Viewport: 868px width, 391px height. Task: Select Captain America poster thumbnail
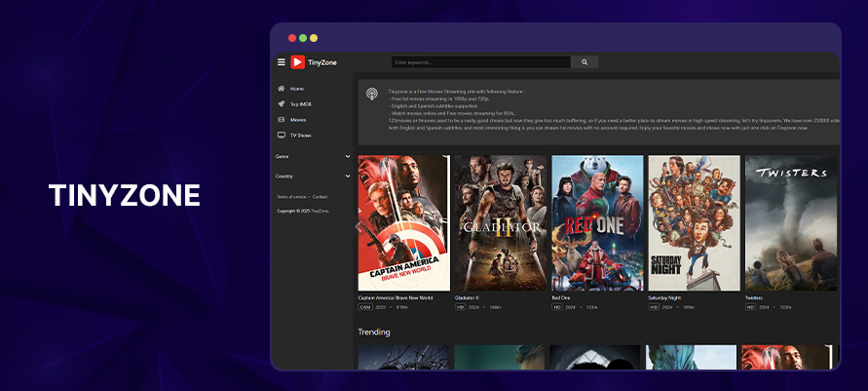tap(404, 222)
